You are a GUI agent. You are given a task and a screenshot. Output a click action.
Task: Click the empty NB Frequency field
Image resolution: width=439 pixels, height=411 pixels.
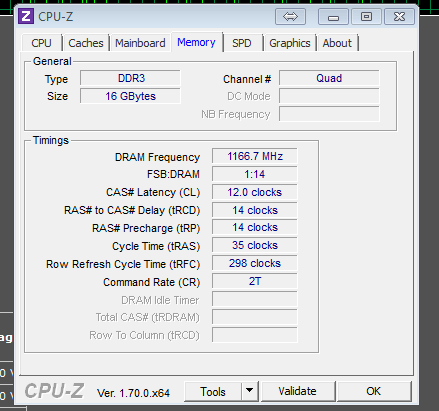(329, 114)
